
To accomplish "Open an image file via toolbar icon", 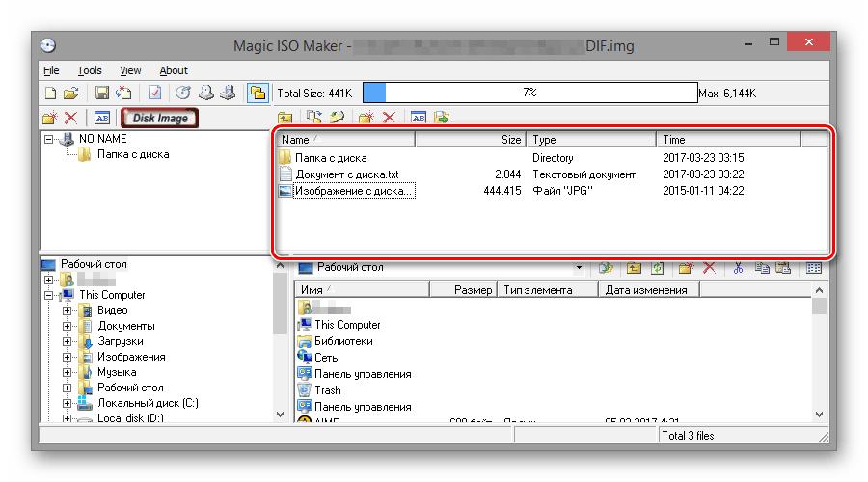I will pos(70,93).
